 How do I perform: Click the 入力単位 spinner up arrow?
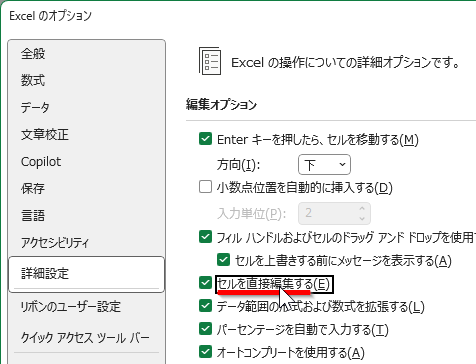[x=362, y=208]
